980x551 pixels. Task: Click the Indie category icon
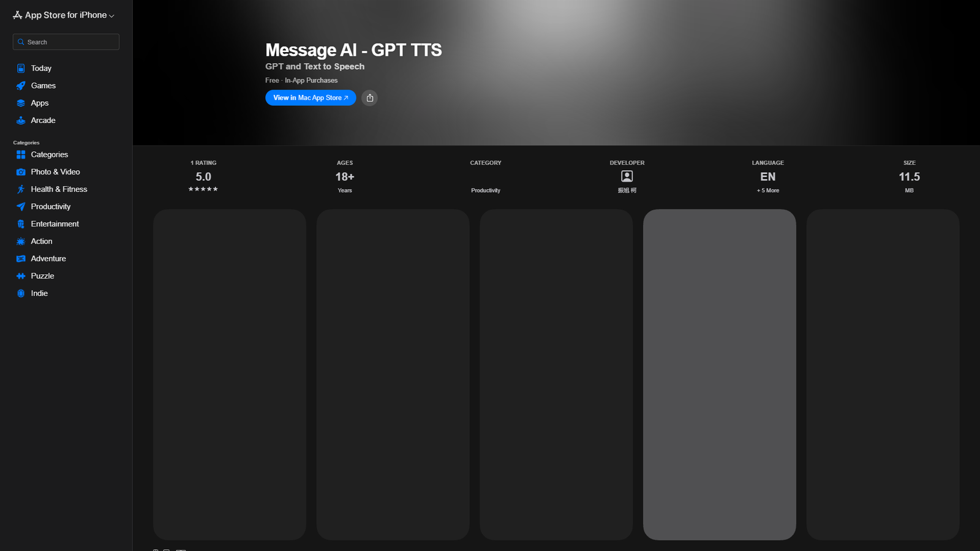point(21,293)
